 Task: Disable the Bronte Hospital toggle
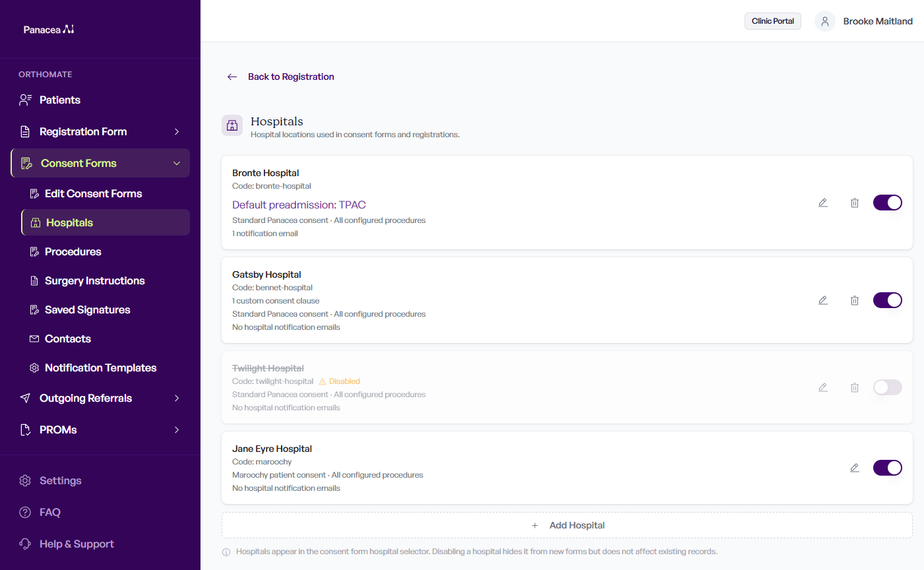[x=888, y=203]
